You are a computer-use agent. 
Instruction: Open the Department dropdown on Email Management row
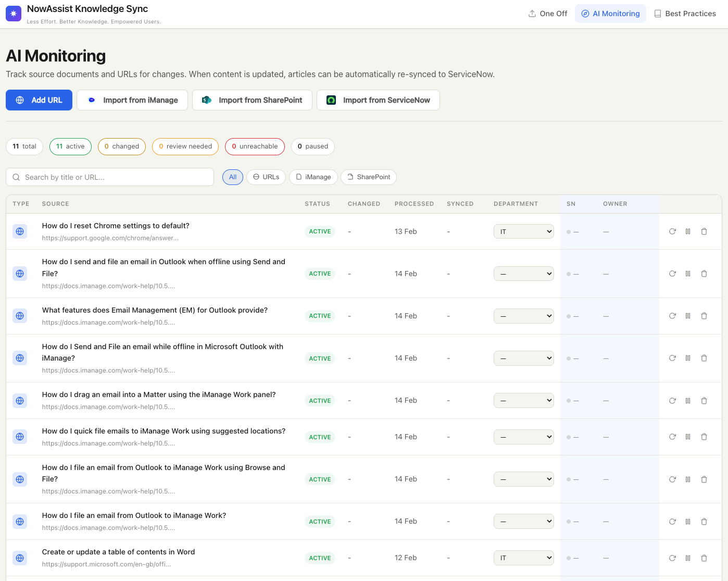523,316
